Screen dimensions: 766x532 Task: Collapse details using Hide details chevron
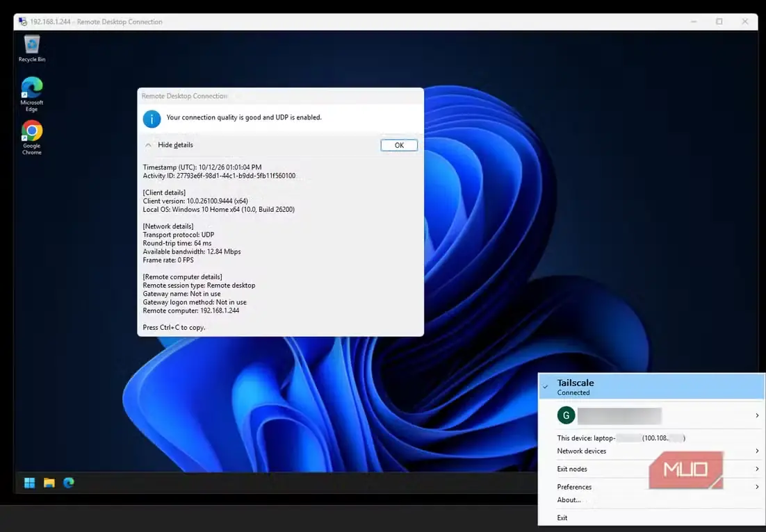point(148,145)
